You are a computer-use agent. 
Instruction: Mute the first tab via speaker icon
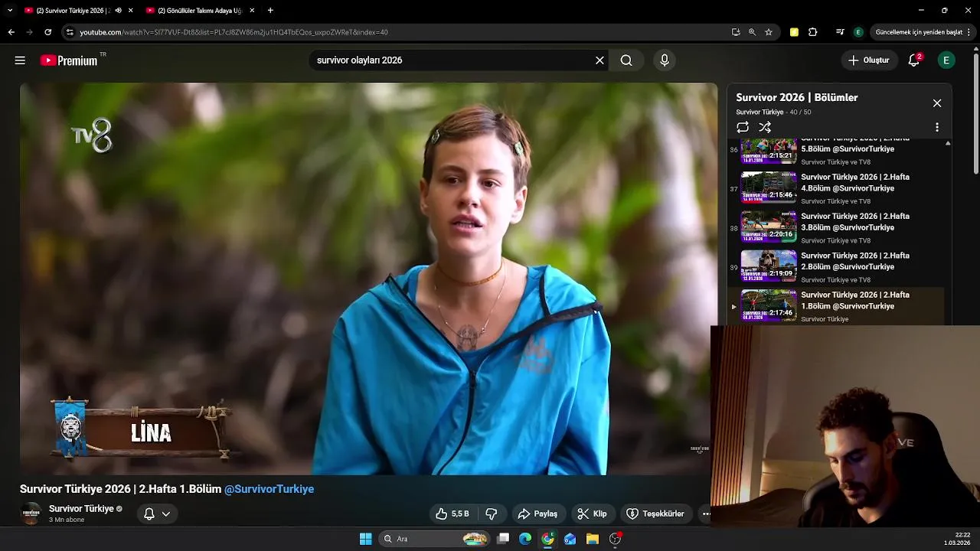point(118,11)
